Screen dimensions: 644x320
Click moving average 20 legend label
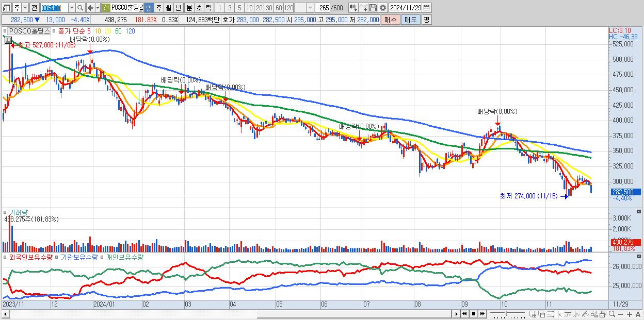pyautogui.click(x=108, y=31)
